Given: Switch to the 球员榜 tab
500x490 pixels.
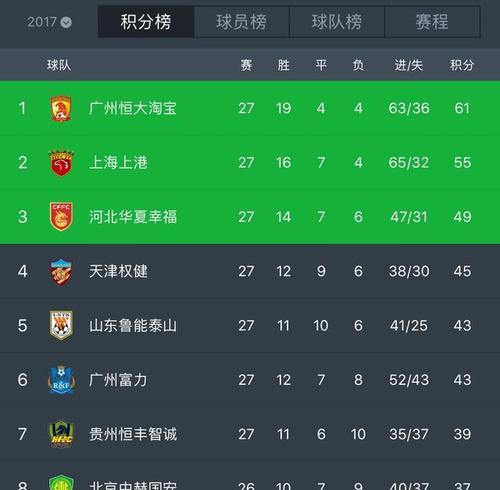Looking at the screenshot, I should (241, 22).
